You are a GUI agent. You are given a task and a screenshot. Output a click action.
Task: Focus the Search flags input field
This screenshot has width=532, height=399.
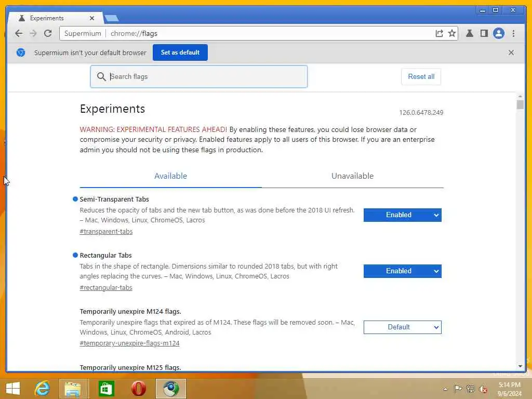(199, 77)
